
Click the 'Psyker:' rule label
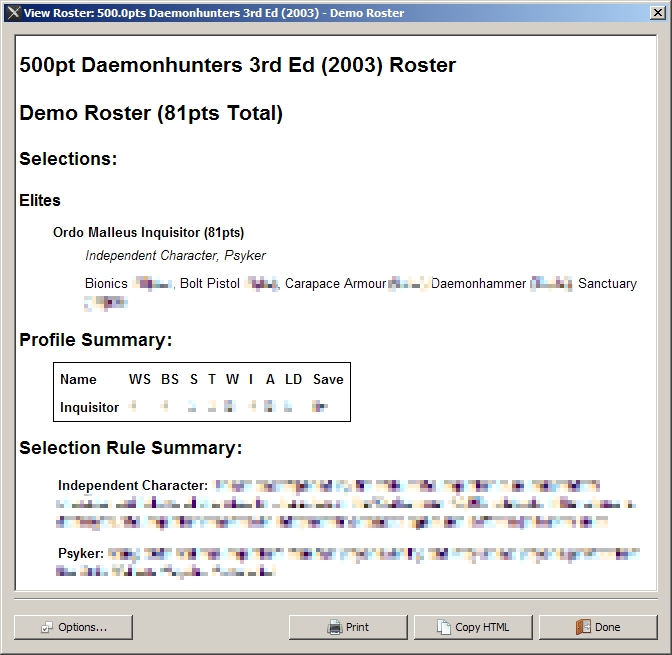coord(81,553)
